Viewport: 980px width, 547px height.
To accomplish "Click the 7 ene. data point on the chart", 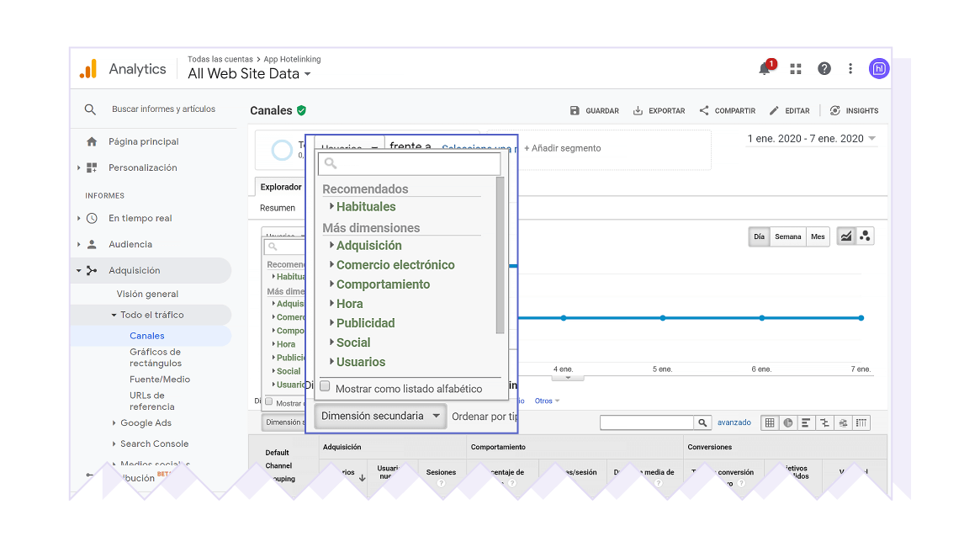I will [861, 318].
